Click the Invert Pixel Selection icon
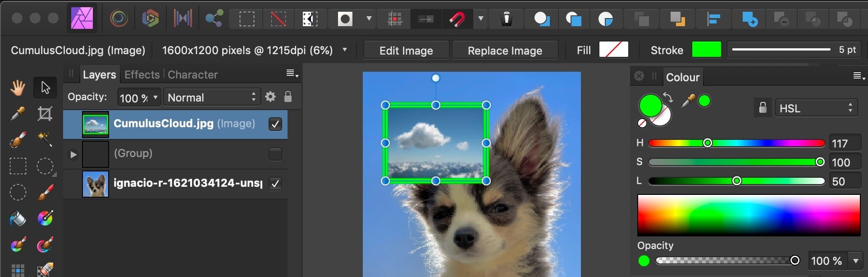Image resolution: width=868 pixels, height=277 pixels. [310, 19]
